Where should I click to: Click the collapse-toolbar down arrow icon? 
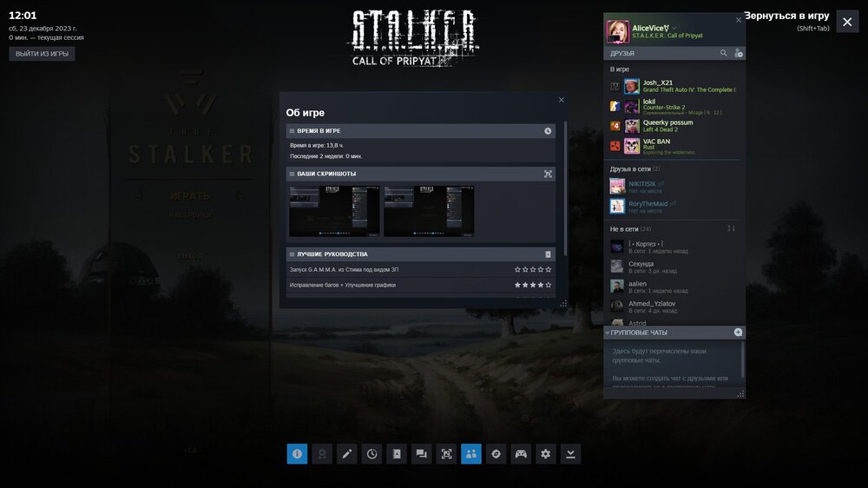(571, 453)
